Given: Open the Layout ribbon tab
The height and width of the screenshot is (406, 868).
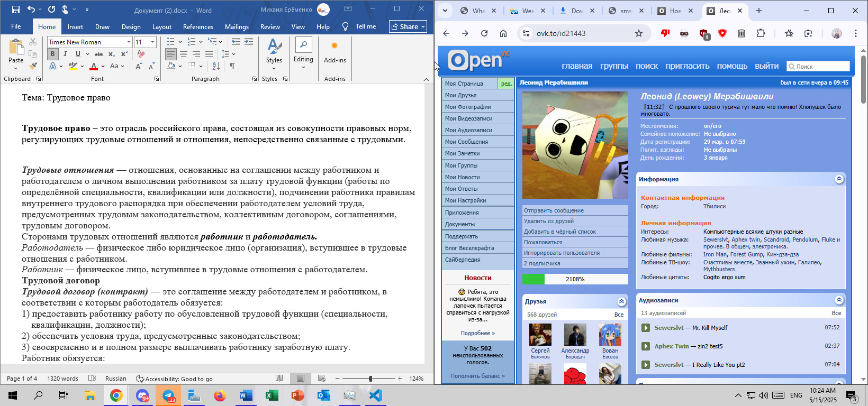Looking at the screenshot, I should coord(161,27).
